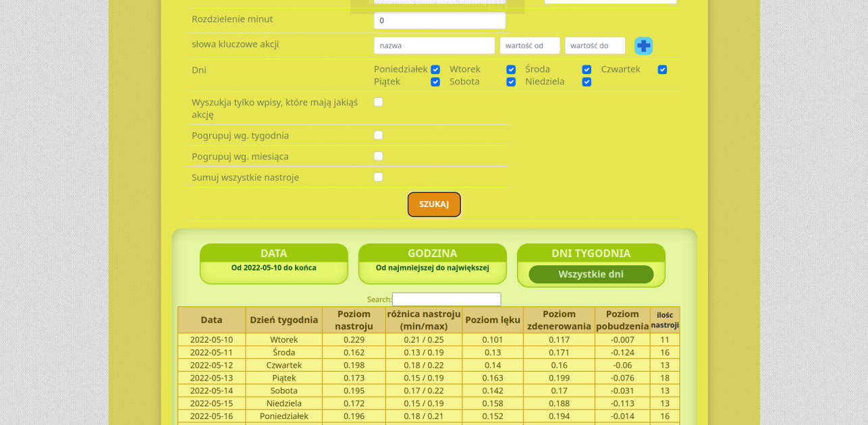Focus the Rozdzielenie minut input field

coord(439,21)
